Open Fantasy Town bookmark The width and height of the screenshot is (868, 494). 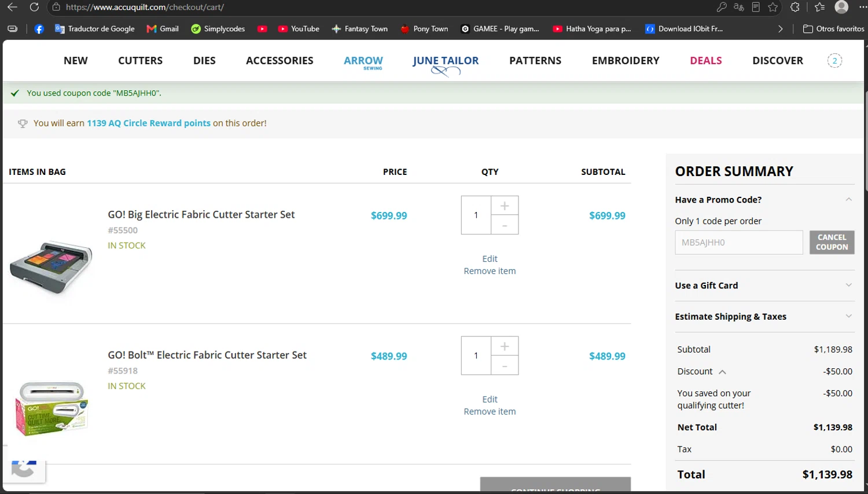click(359, 28)
